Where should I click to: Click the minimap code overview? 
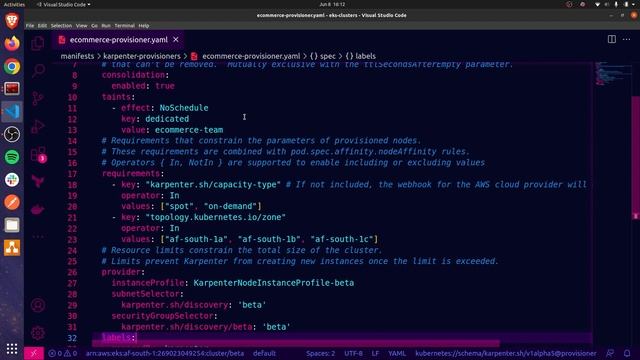pyautogui.click(x=612, y=73)
